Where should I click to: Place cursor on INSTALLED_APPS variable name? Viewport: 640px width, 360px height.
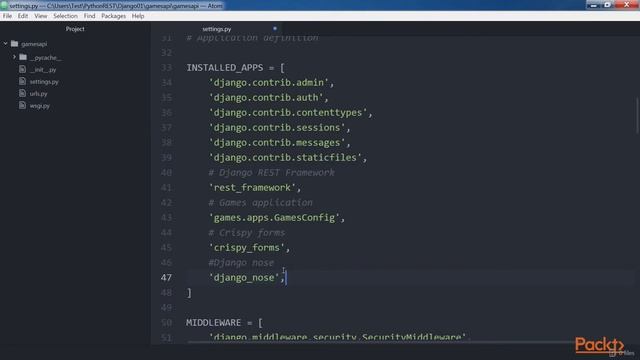tap(225, 67)
